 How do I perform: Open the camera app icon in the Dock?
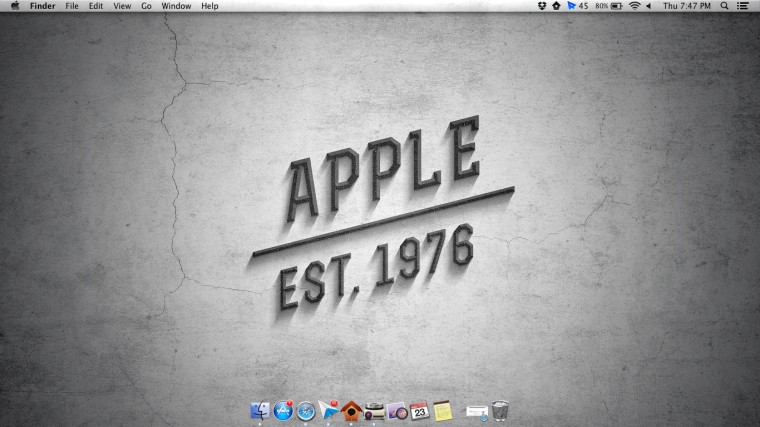pyautogui.click(x=374, y=411)
